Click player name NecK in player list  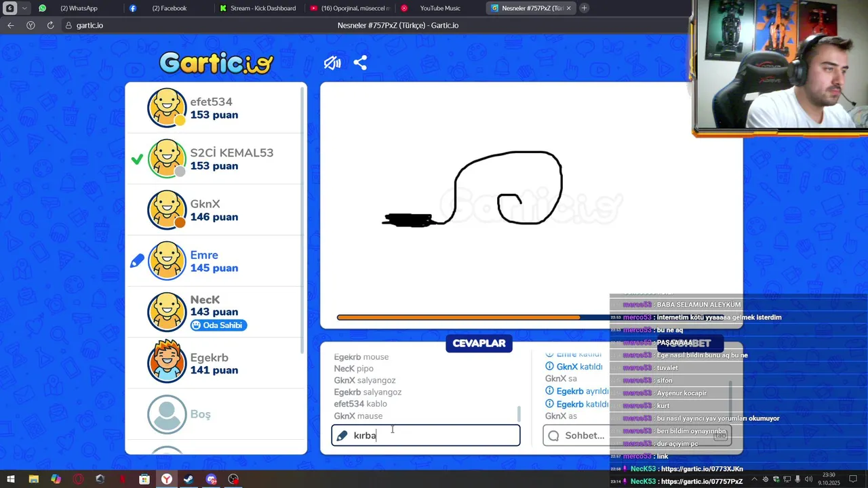205,300
